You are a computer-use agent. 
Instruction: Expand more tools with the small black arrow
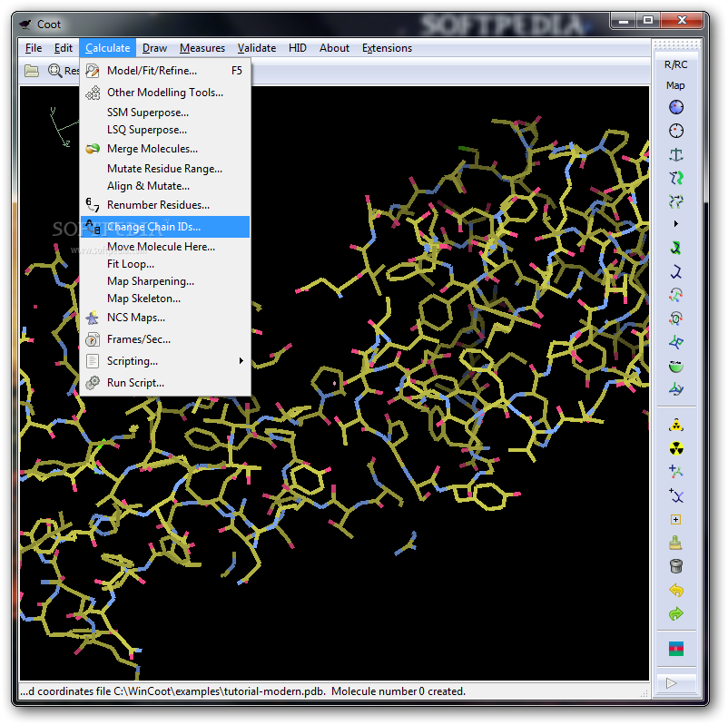[x=676, y=224]
